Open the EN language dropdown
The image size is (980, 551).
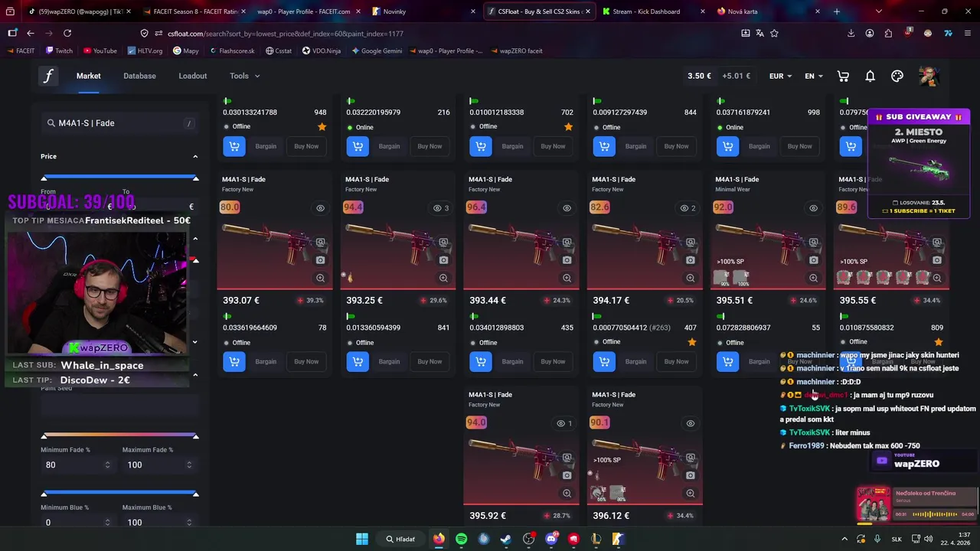[x=813, y=76]
